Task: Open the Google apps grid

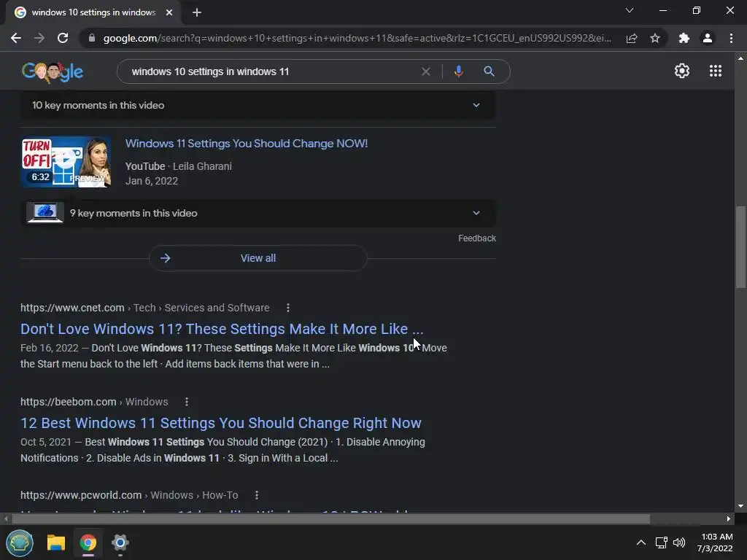Action: point(716,71)
